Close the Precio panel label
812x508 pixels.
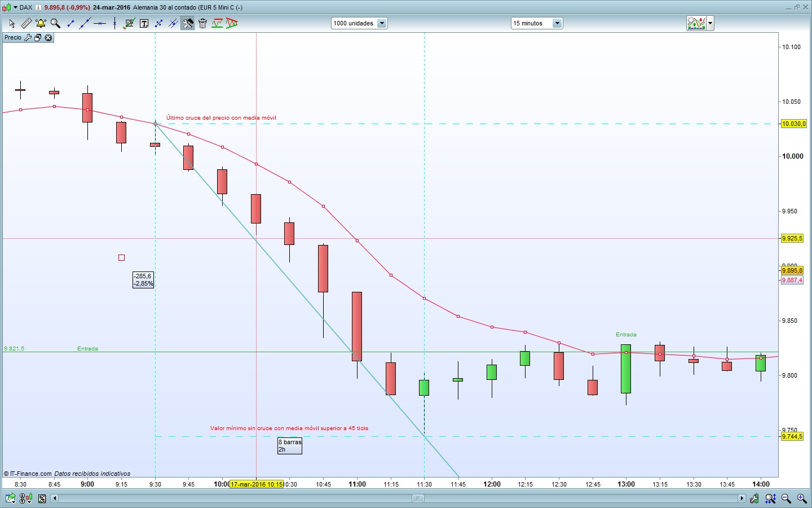point(48,38)
